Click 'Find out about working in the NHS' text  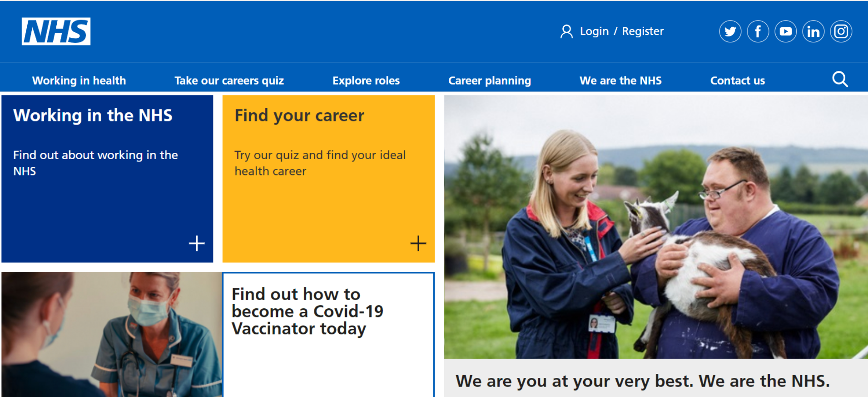[95, 163]
